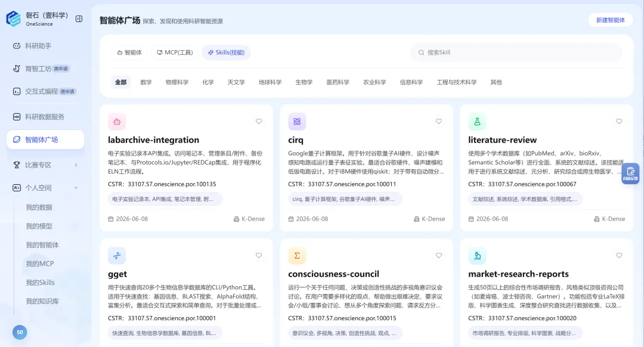
Task: Click the labarchive-integration robot icon
Action: (x=117, y=122)
